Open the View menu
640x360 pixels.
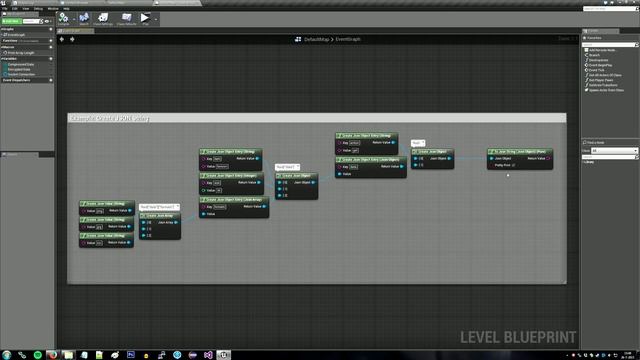(x=26, y=8)
